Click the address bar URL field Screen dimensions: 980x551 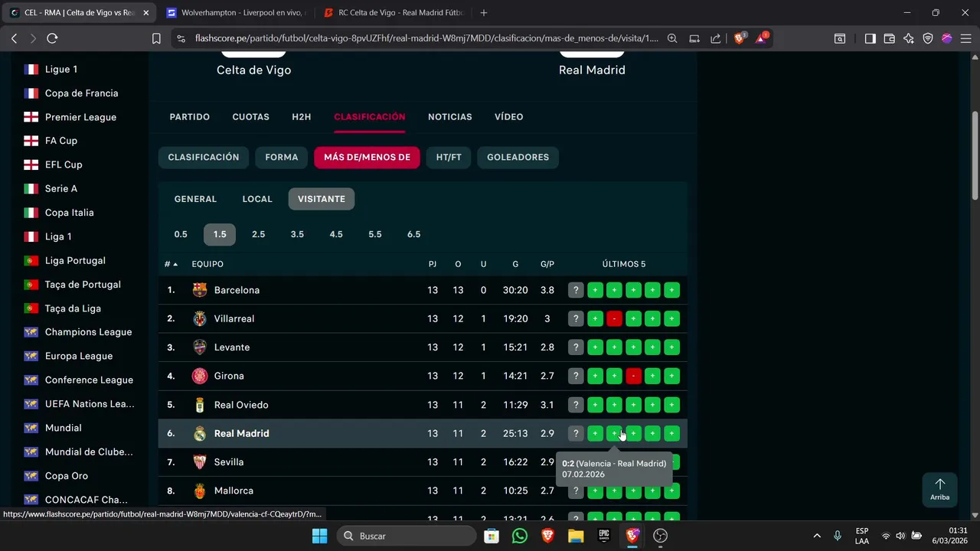coord(426,38)
